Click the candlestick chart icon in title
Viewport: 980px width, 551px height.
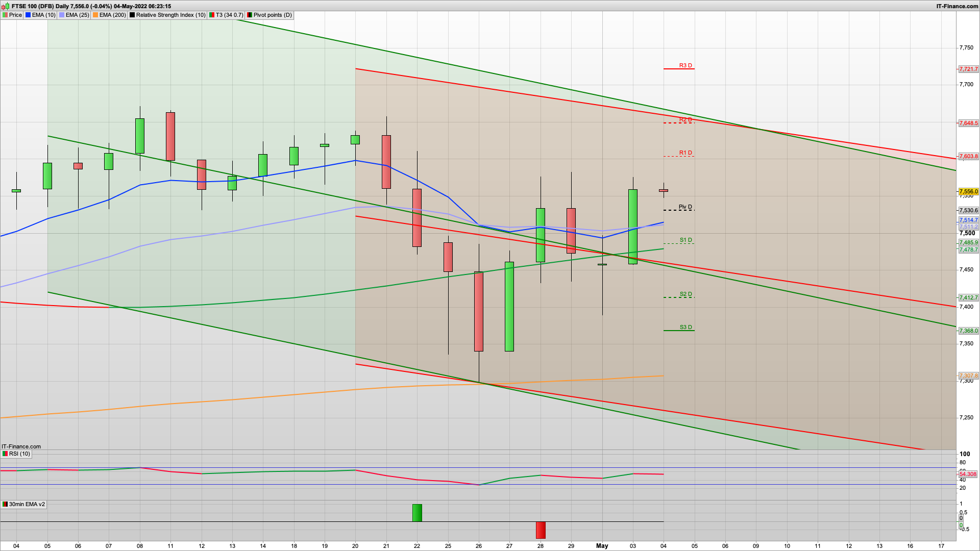[x=5, y=6]
